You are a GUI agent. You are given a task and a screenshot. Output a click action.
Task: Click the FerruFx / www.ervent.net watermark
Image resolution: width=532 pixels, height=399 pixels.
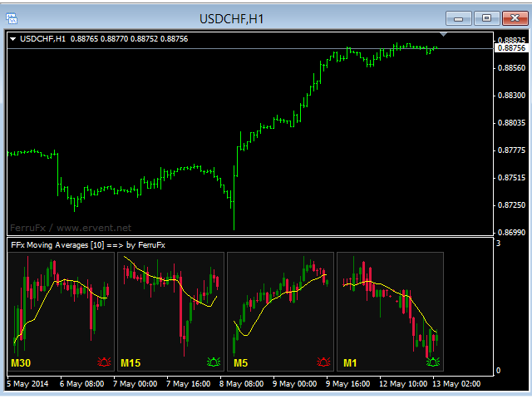pyautogui.click(x=71, y=227)
